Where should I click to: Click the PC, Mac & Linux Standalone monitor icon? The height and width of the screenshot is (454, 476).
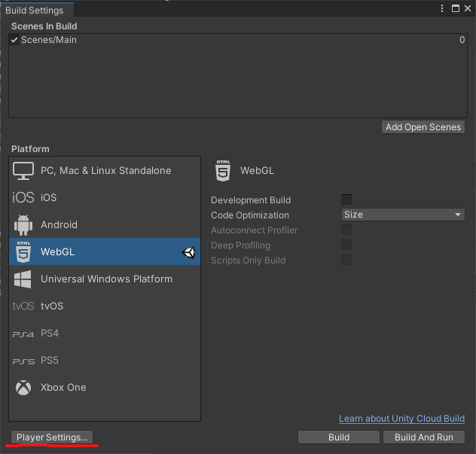(23, 171)
